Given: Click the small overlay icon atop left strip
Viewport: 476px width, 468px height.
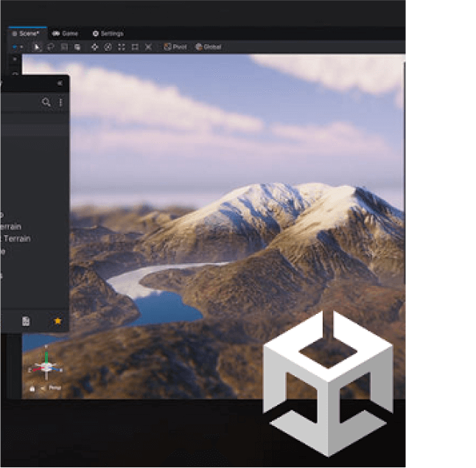Looking at the screenshot, I should pyautogui.click(x=15, y=59).
